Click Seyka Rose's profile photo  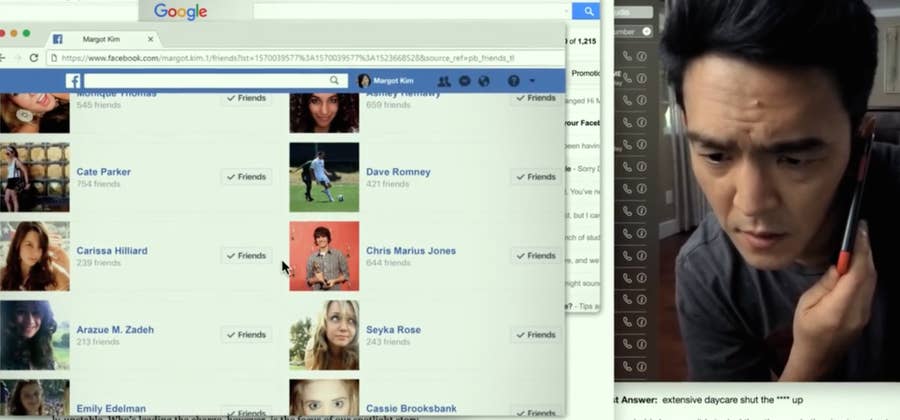324,335
